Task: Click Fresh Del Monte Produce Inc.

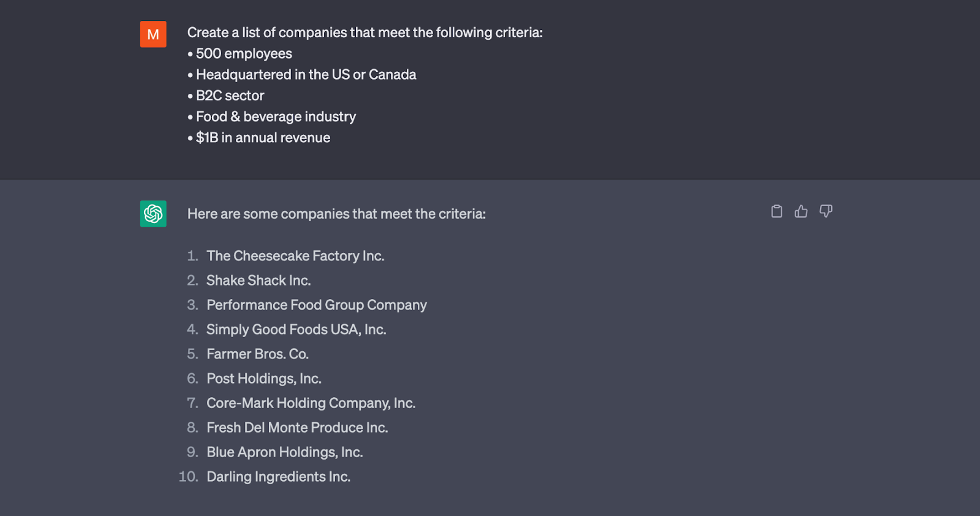Action: click(297, 428)
